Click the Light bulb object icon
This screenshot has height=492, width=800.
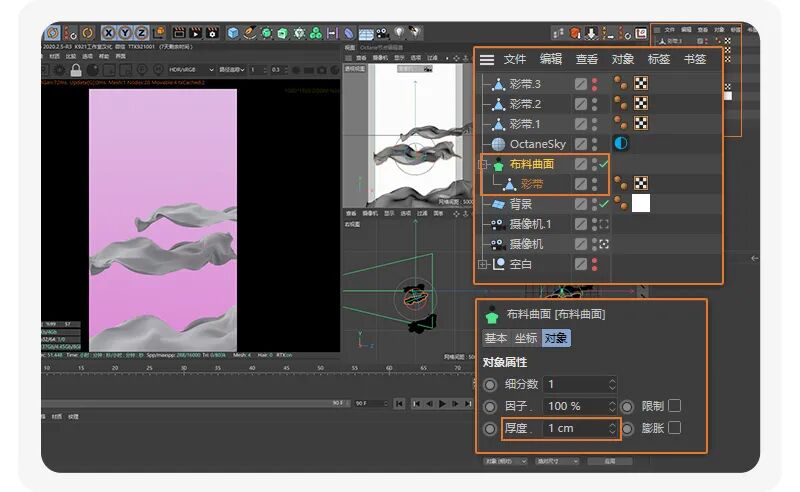coord(399,33)
